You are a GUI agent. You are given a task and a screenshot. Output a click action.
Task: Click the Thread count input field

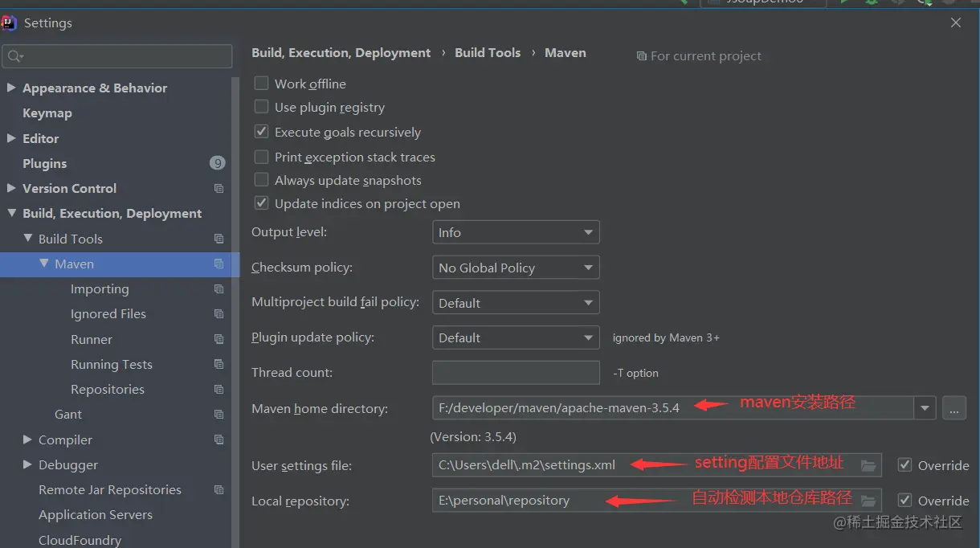click(516, 373)
